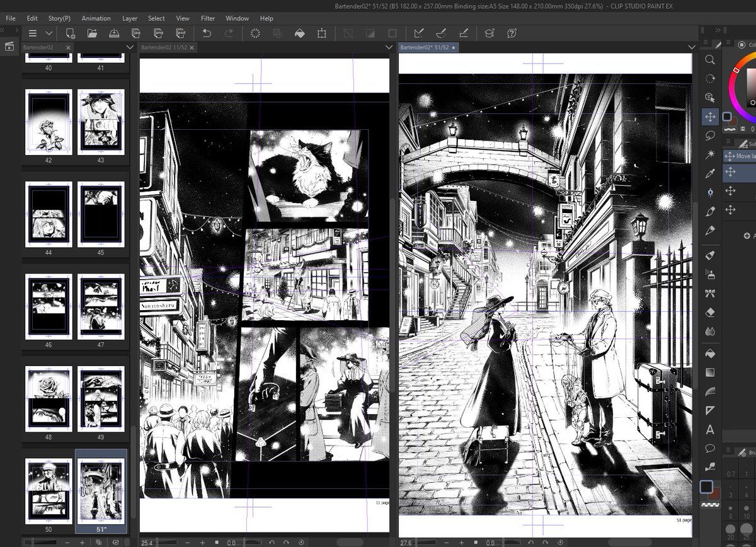Viewport: 756px width, 547px height.
Task: Expand the page manager tab list chevron
Action: pos(130,47)
